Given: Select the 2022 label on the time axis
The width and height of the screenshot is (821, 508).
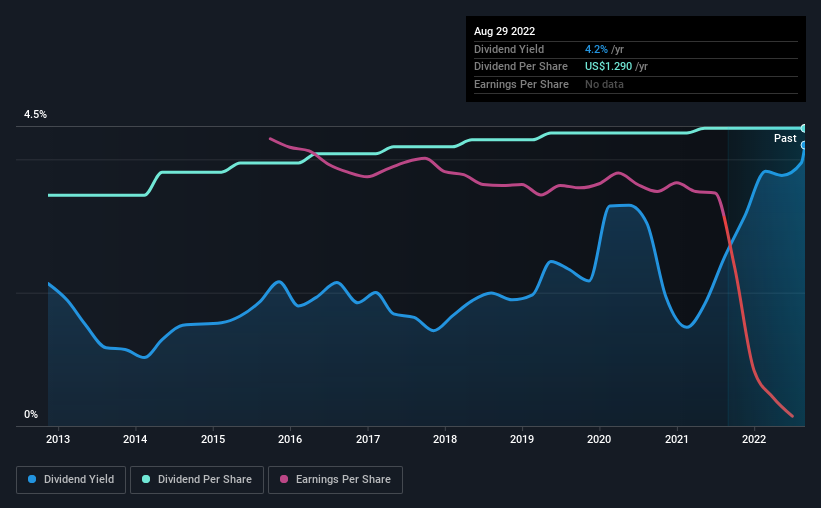Looking at the screenshot, I should pos(754,439).
